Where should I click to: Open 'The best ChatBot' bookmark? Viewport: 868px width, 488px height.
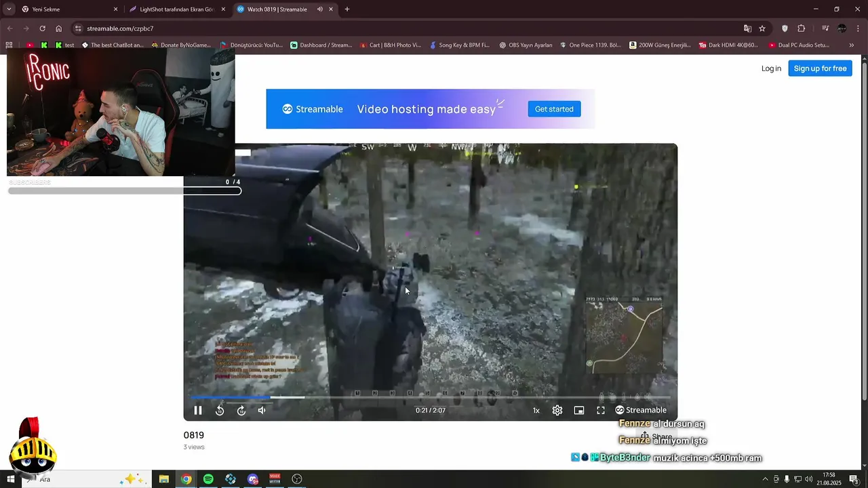click(x=113, y=45)
